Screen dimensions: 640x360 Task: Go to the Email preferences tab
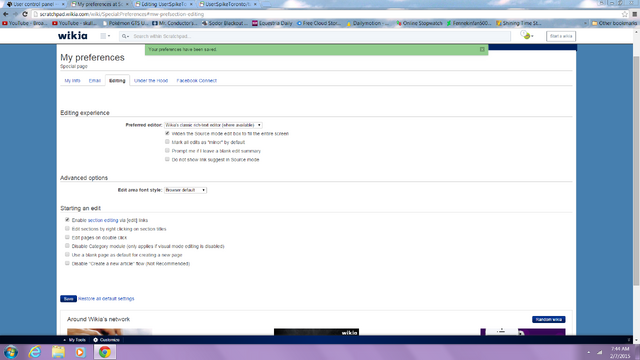95,80
